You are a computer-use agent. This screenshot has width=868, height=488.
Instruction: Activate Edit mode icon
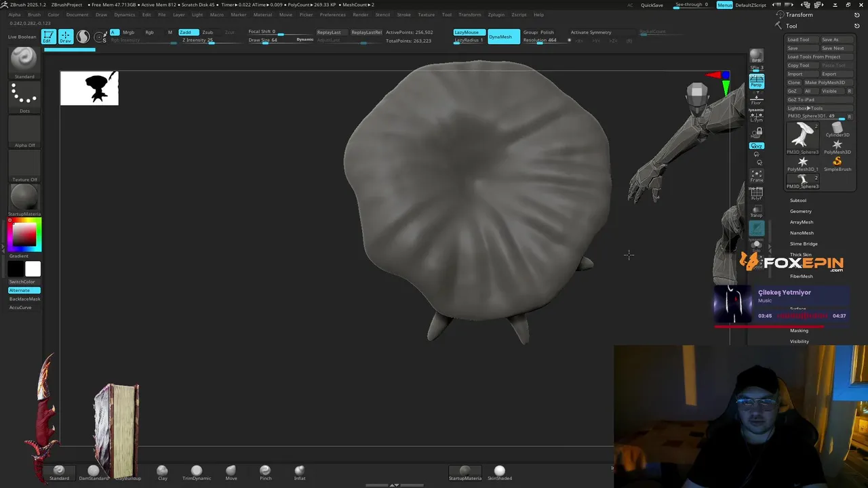[48, 37]
